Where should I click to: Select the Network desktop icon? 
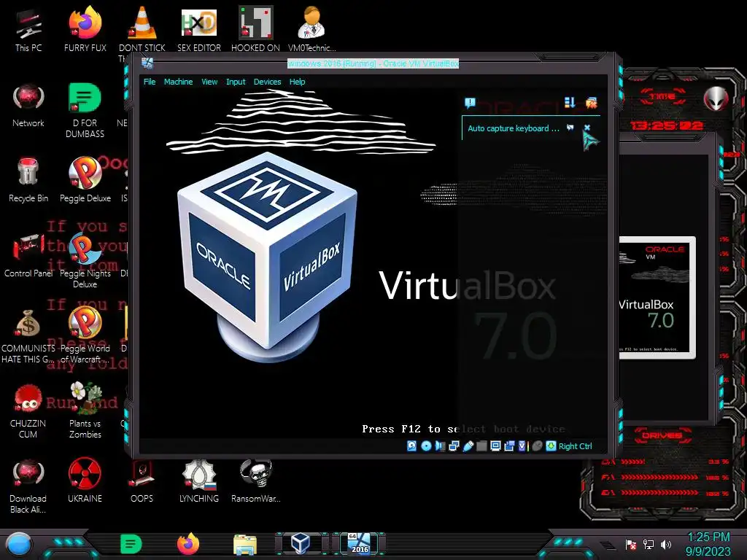coord(28,106)
